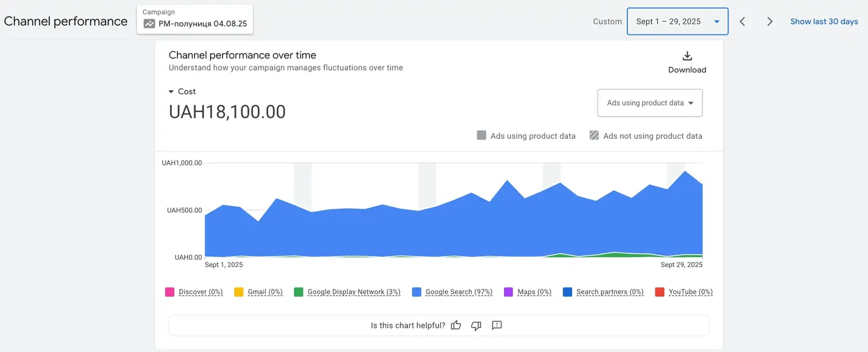Click the Channel performance page title
Image resolution: width=868 pixels, height=352 pixels.
click(66, 21)
